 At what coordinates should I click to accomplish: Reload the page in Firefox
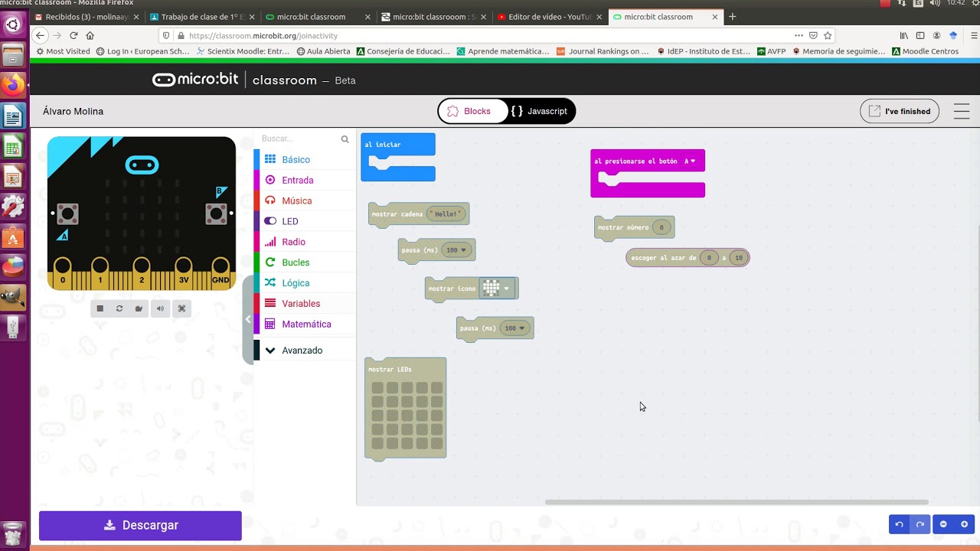pos(73,35)
